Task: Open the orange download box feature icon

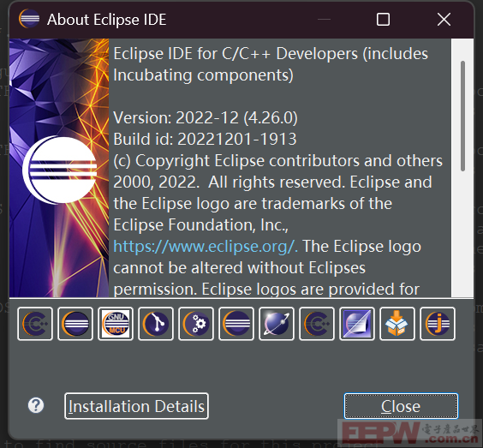Action: click(x=397, y=324)
